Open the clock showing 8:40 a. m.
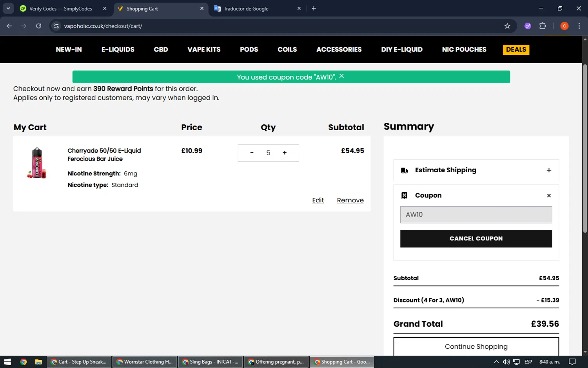Viewport: 588px width, 368px height. coord(550,362)
